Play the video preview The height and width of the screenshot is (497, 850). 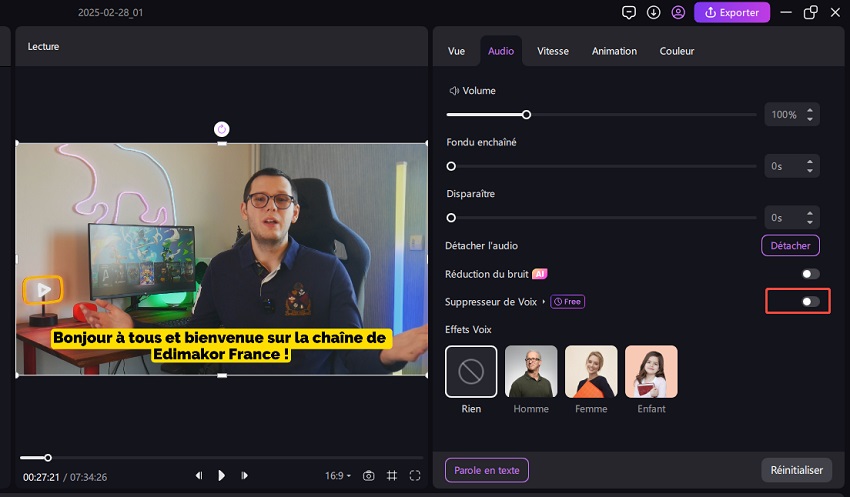click(x=222, y=476)
